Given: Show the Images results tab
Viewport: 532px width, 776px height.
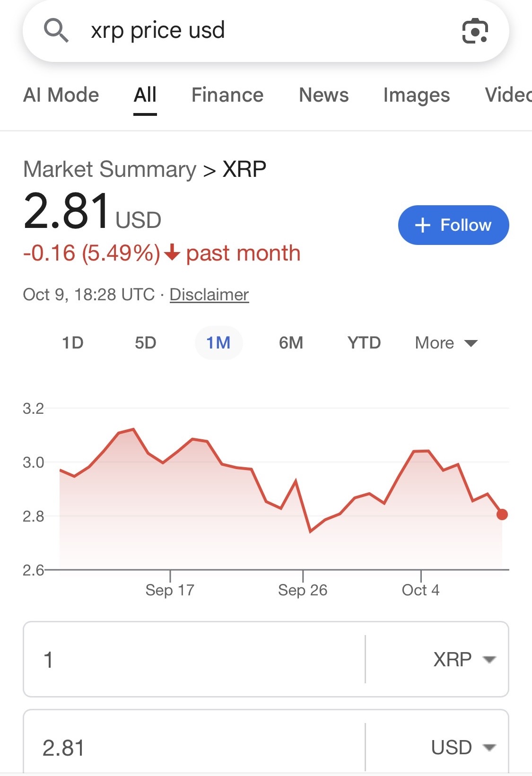Looking at the screenshot, I should coord(417,95).
